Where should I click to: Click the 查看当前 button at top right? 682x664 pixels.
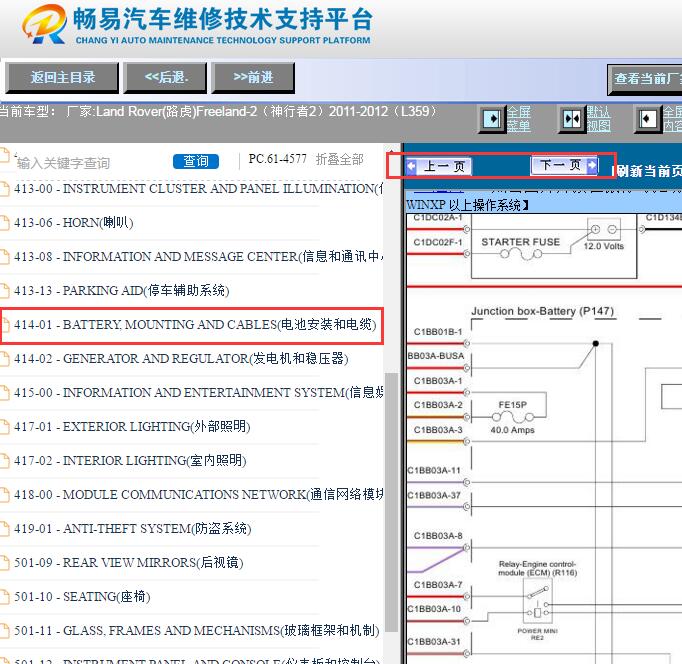pos(645,80)
